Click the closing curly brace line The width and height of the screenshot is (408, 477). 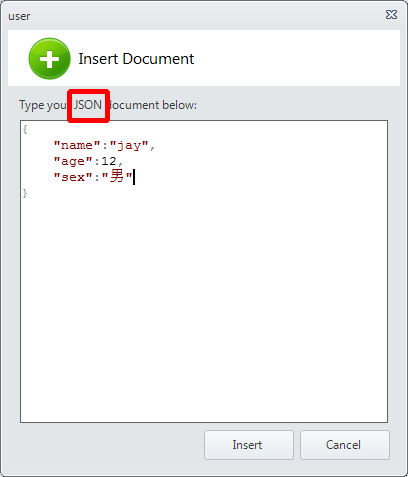point(25,193)
